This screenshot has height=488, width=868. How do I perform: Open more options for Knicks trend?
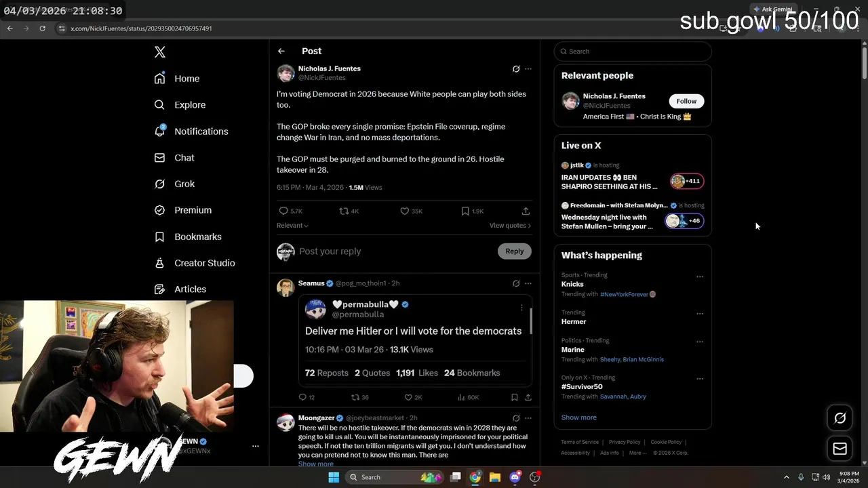(700, 277)
